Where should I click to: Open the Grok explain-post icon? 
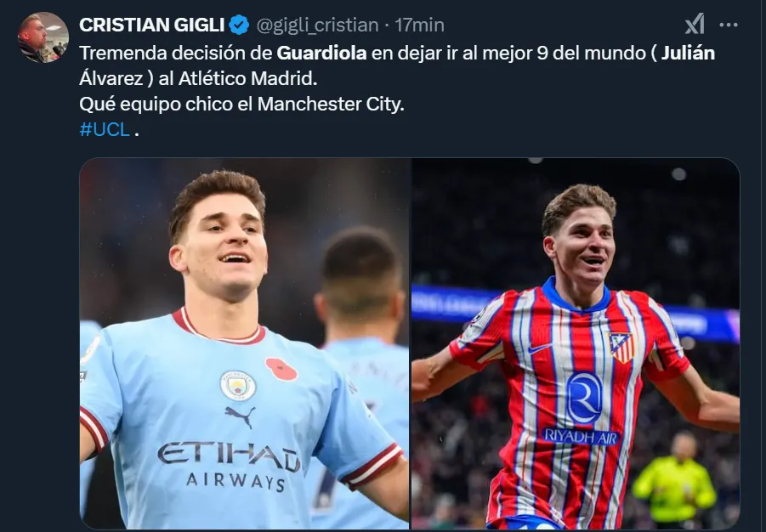pos(695,25)
